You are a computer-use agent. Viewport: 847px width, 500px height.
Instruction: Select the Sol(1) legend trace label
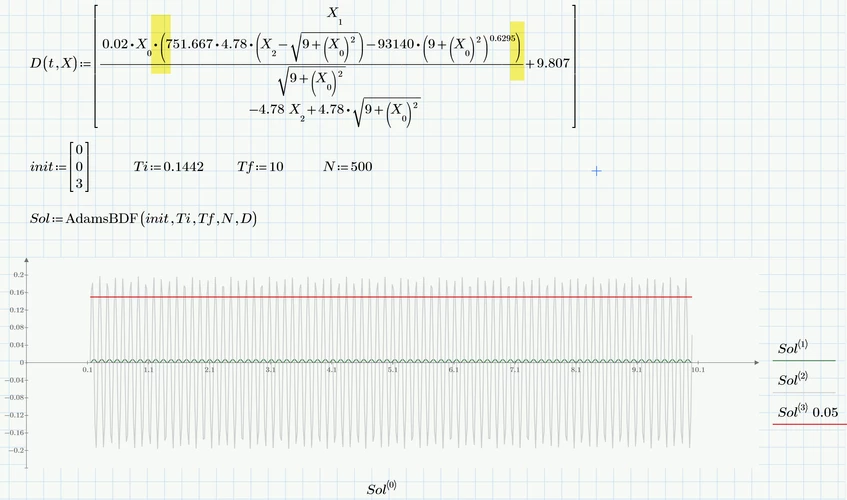[793, 347]
